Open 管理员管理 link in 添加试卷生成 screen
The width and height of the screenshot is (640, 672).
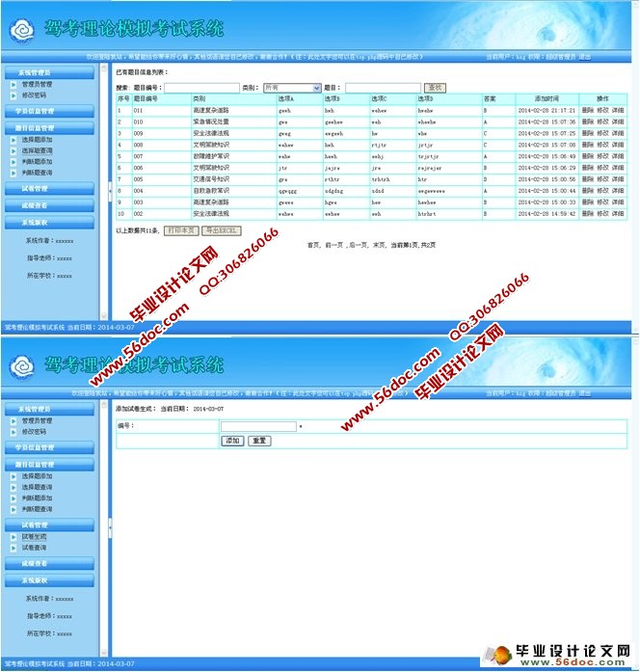(37, 421)
